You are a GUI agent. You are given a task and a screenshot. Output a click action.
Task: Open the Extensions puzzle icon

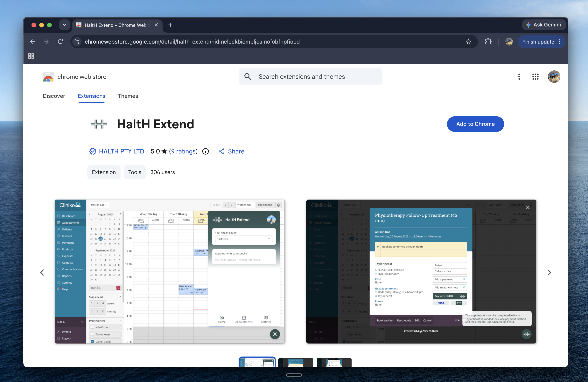(x=488, y=41)
